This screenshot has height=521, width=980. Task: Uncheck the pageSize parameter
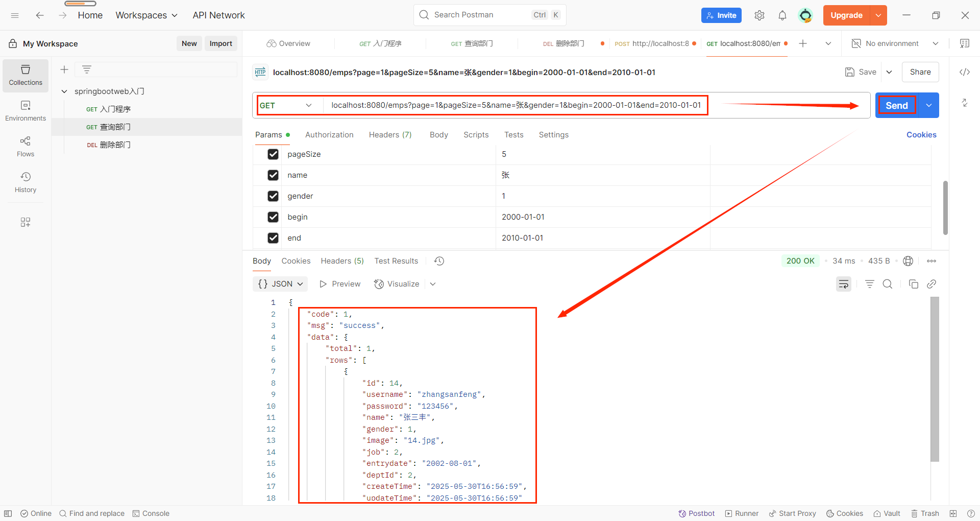(x=273, y=154)
